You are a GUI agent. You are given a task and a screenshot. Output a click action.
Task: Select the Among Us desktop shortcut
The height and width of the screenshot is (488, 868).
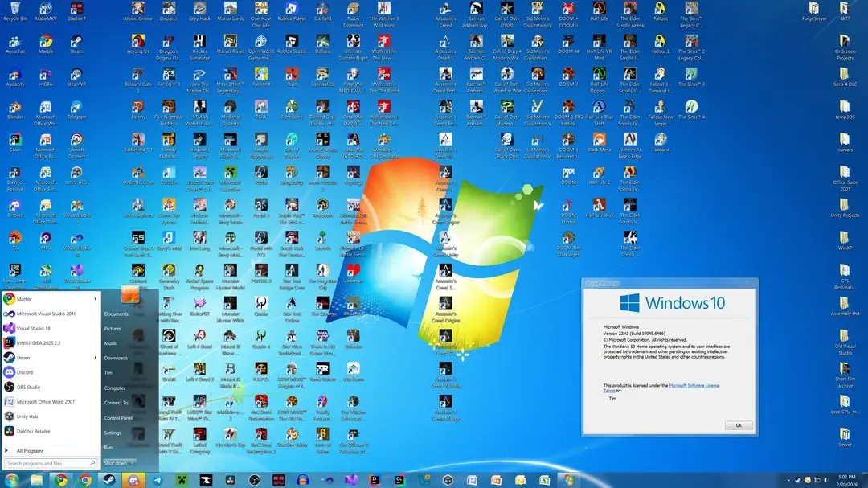tap(138, 43)
